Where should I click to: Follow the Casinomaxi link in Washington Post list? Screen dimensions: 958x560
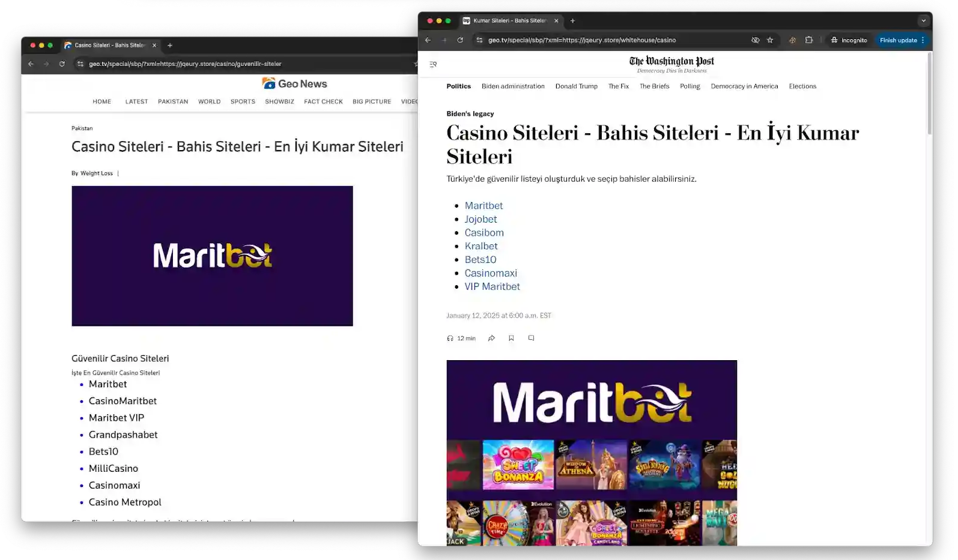point(491,273)
